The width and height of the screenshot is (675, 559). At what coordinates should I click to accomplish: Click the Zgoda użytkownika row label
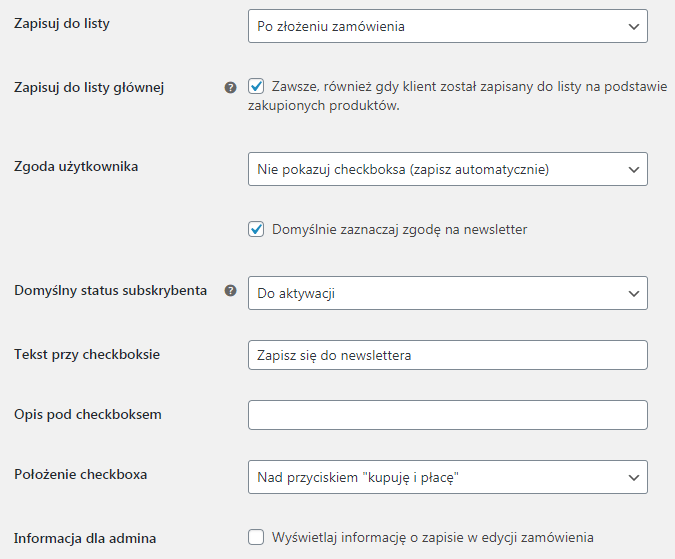click(76, 167)
